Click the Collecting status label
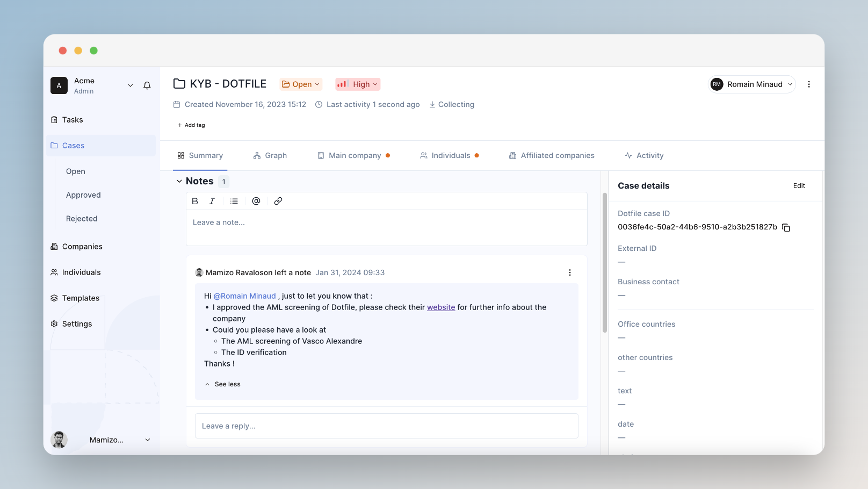 coord(452,104)
